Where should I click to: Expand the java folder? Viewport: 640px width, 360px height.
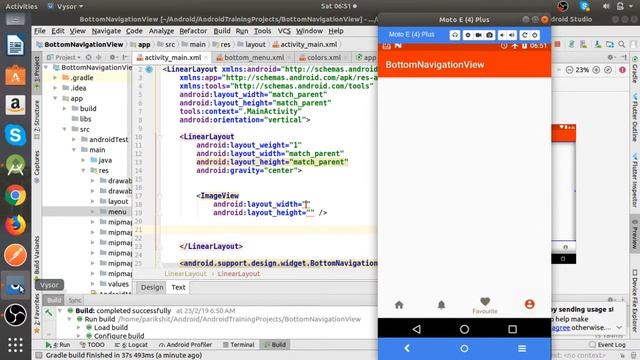(83, 160)
